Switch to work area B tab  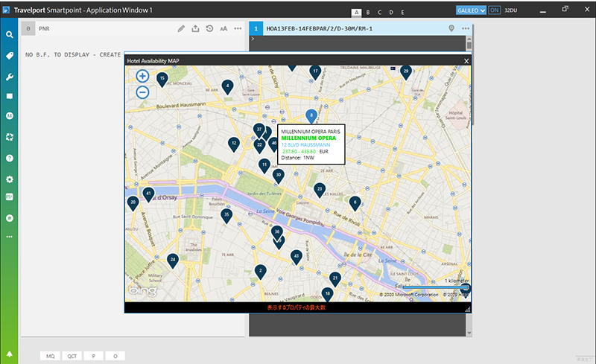pos(368,12)
